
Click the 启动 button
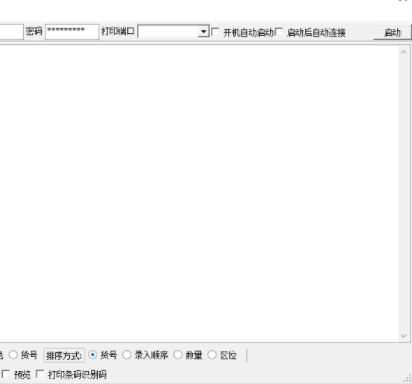point(392,32)
